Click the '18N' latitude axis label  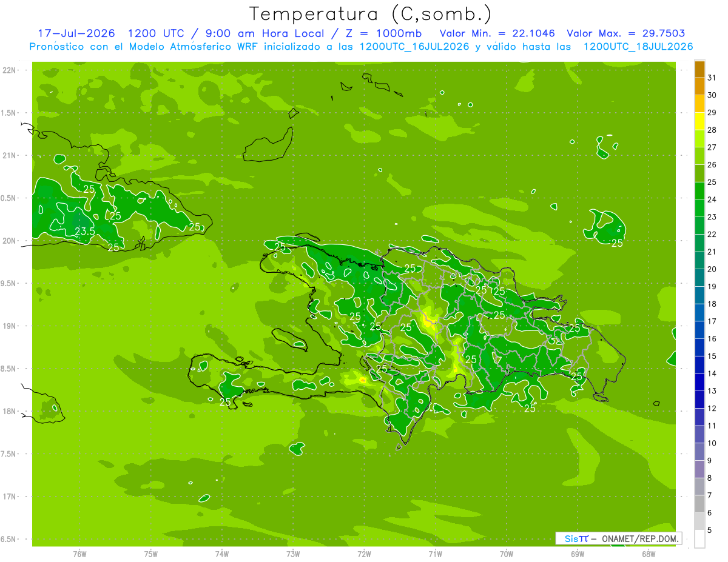[x=8, y=411]
